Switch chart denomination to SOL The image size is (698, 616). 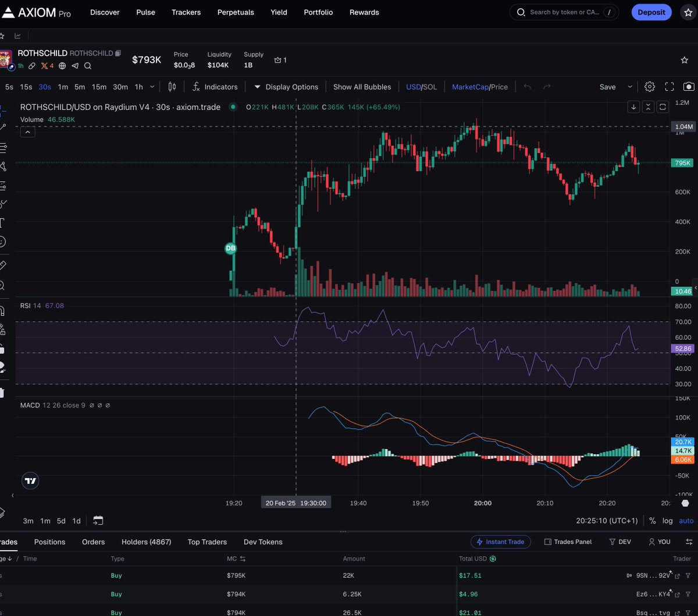pyautogui.click(x=430, y=87)
